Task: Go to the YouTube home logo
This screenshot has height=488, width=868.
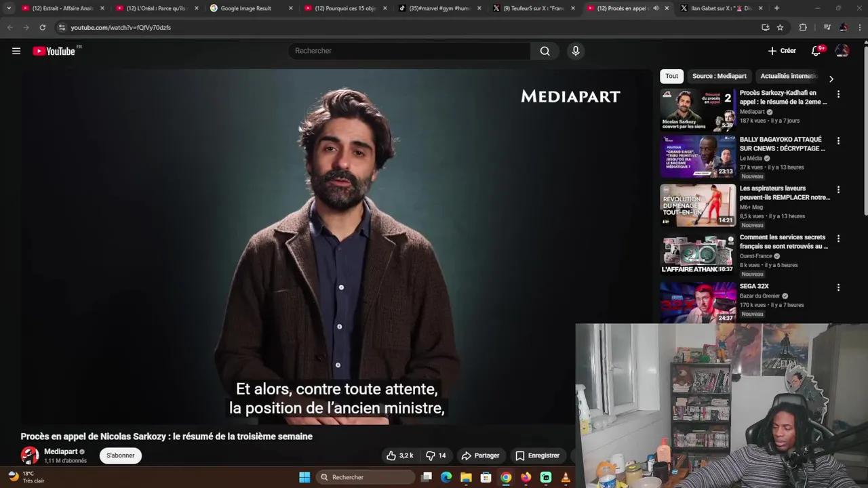Action: click(54, 51)
